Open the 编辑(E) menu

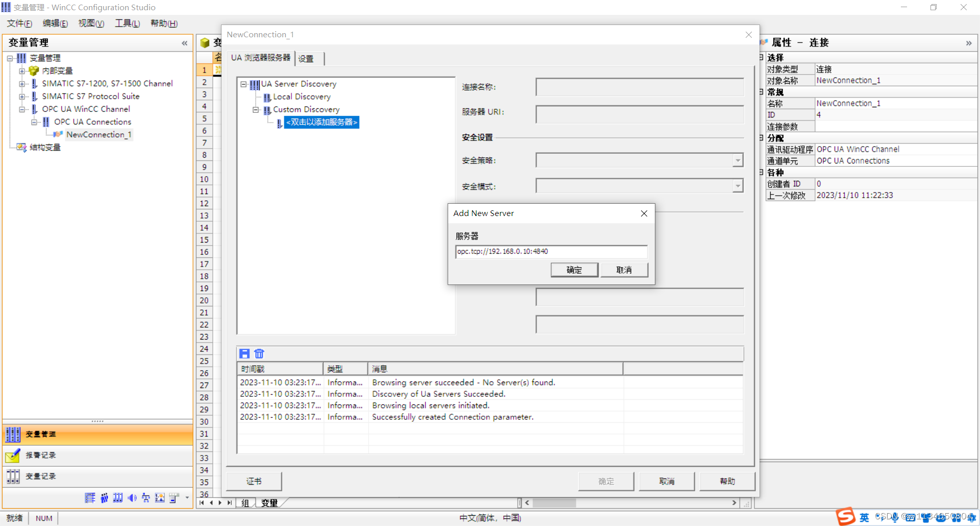(x=55, y=23)
